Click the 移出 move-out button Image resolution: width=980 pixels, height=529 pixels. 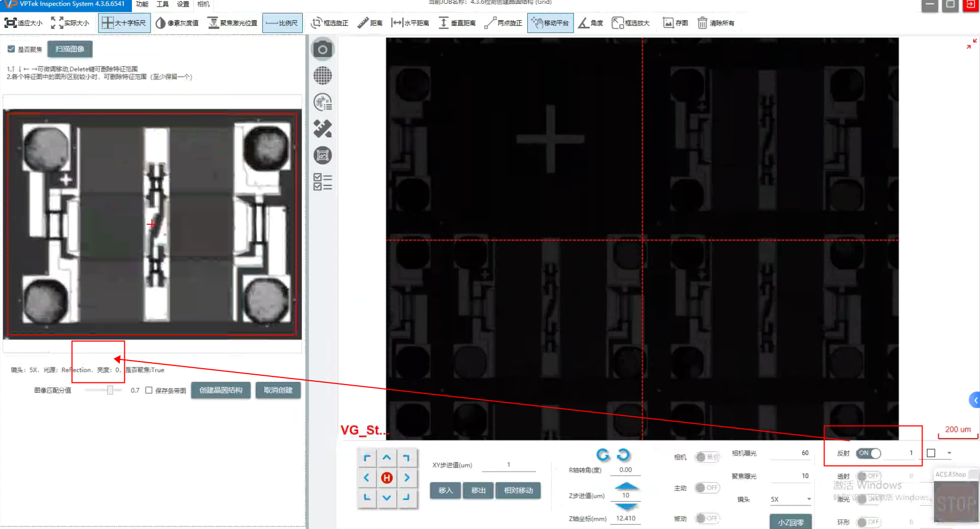[479, 490]
